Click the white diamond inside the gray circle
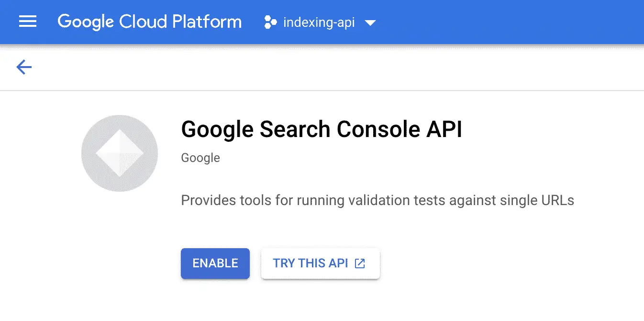The width and height of the screenshot is (644, 321). [x=120, y=153]
